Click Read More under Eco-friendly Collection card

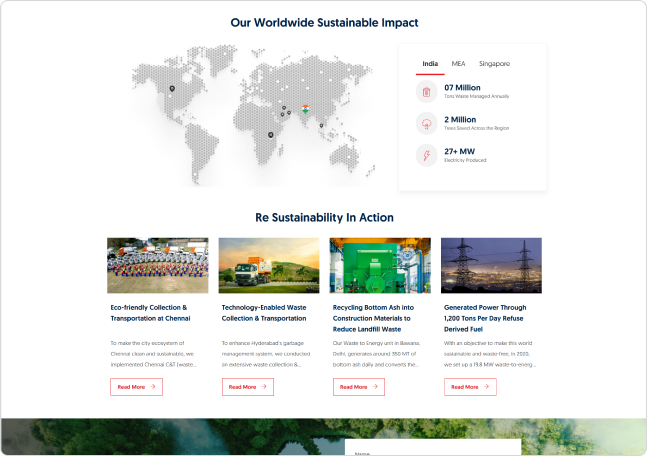click(136, 387)
